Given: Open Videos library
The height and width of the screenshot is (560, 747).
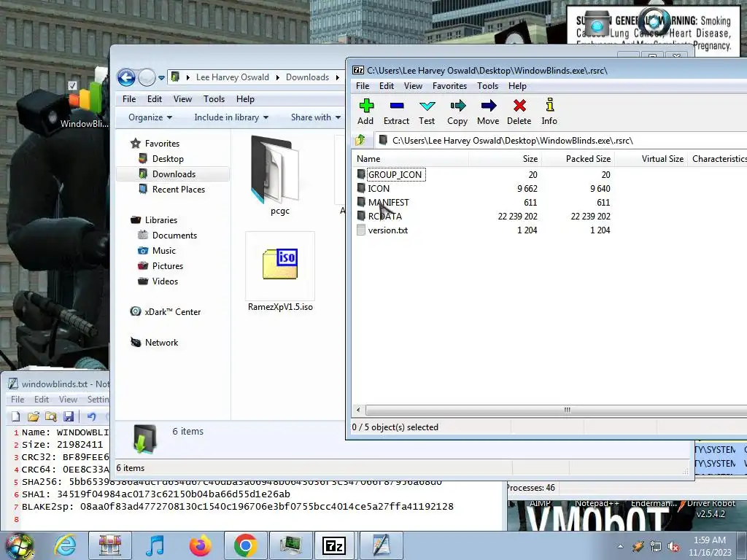Looking at the screenshot, I should [x=165, y=281].
